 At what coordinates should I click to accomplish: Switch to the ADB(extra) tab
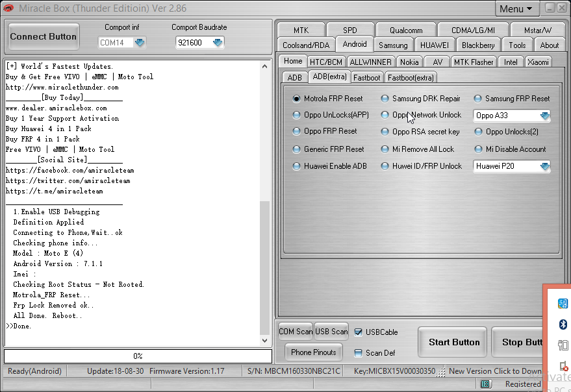[x=329, y=77]
